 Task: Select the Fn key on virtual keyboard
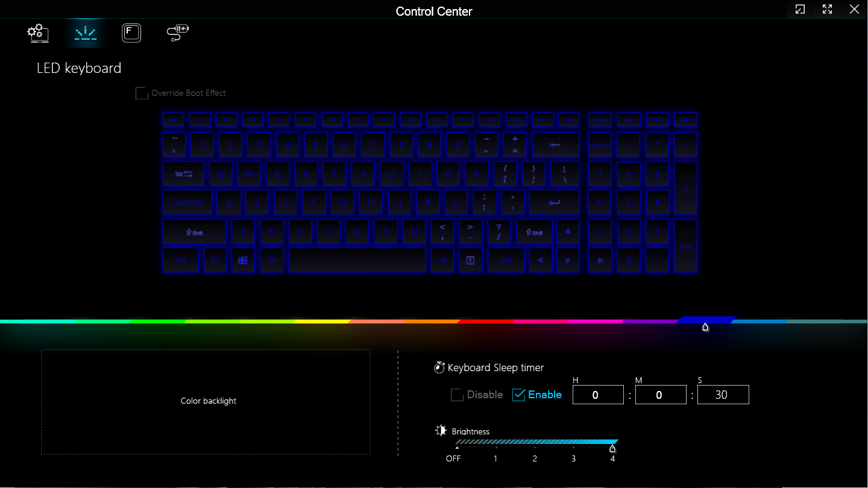tap(215, 260)
